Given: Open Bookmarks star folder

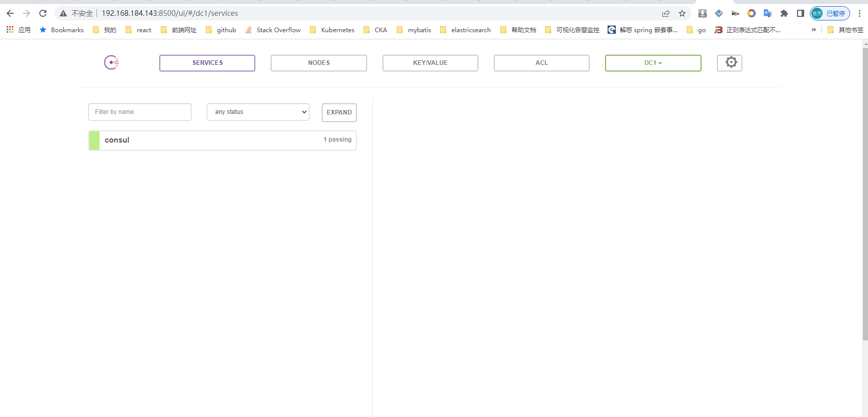Looking at the screenshot, I should (x=62, y=30).
